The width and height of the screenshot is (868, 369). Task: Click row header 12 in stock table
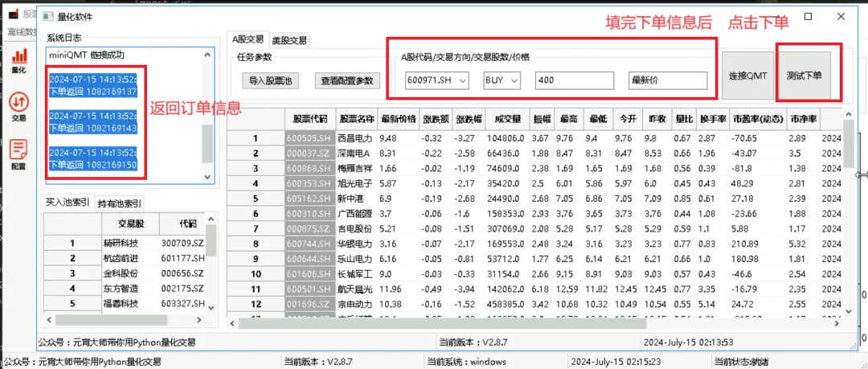click(256, 304)
